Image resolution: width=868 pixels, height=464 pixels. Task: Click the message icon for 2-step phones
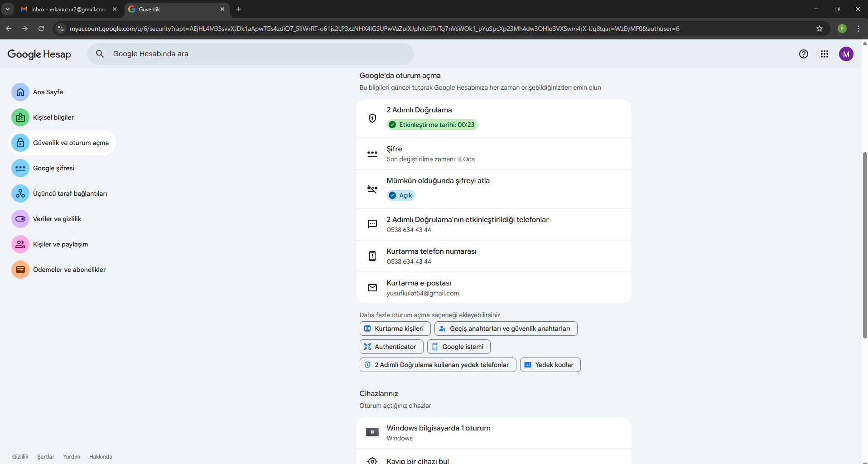point(372,224)
